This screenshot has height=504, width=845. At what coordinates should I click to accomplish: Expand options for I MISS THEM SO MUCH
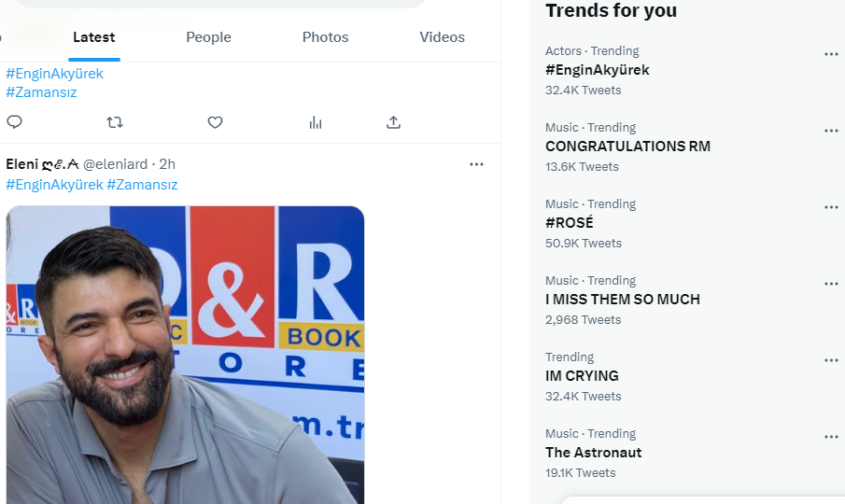[831, 284]
